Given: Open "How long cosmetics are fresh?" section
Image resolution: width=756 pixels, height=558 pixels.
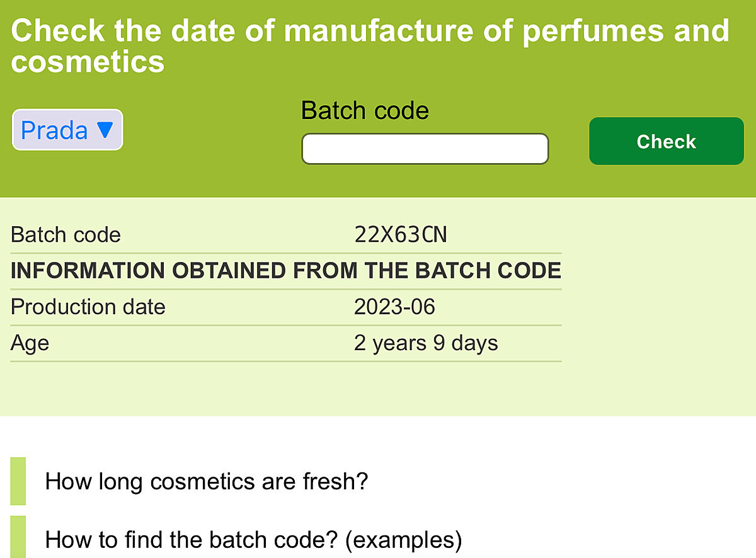Looking at the screenshot, I should coord(207,482).
